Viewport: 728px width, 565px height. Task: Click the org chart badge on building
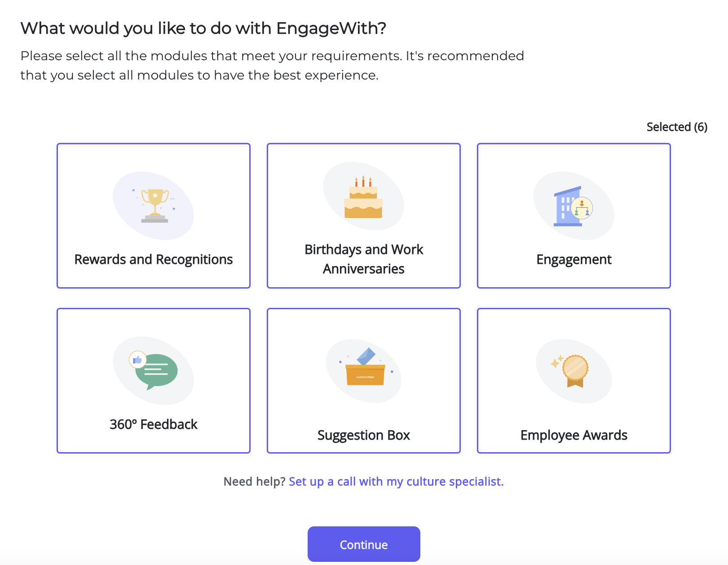582,208
